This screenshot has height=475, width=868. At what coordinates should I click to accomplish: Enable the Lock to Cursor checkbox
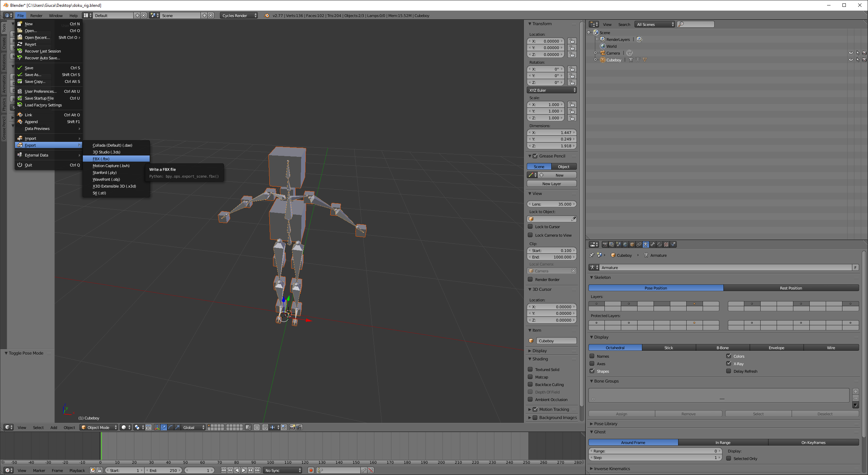(x=530, y=226)
